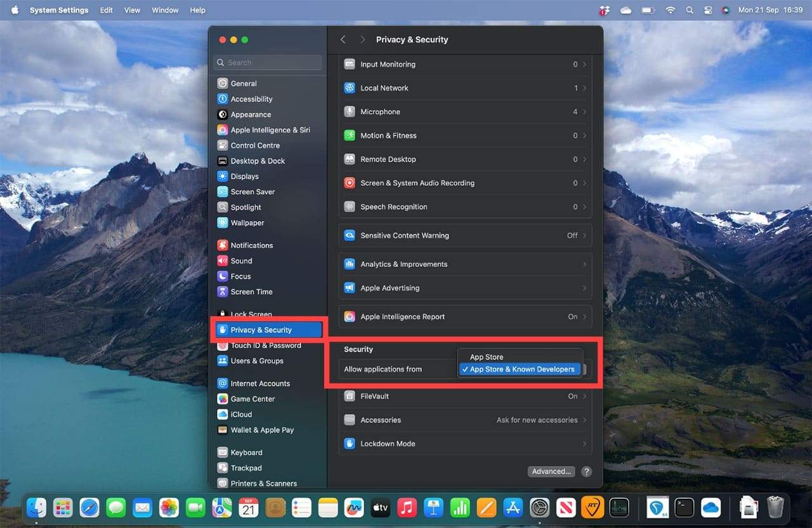This screenshot has height=528, width=812.
Task: Open Analytics & Improvements row
Action: 465,264
